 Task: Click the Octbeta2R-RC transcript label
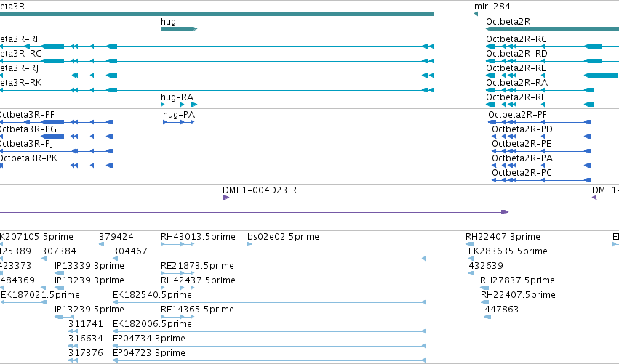pos(516,39)
